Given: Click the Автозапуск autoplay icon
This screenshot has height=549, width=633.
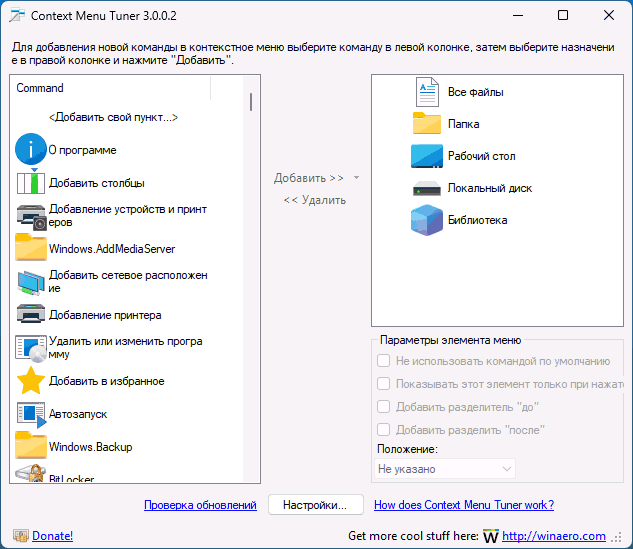Looking at the screenshot, I should (x=31, y=415).
